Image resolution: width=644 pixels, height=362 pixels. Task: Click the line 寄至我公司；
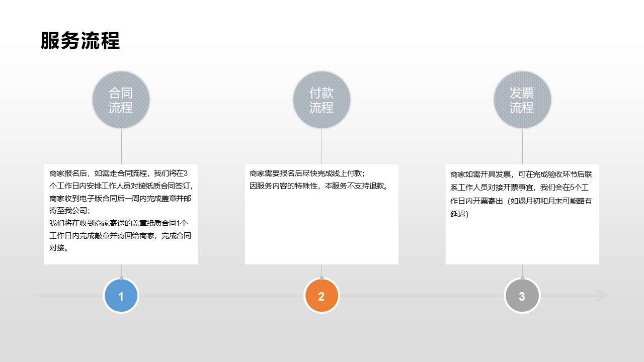coord(69,211)
